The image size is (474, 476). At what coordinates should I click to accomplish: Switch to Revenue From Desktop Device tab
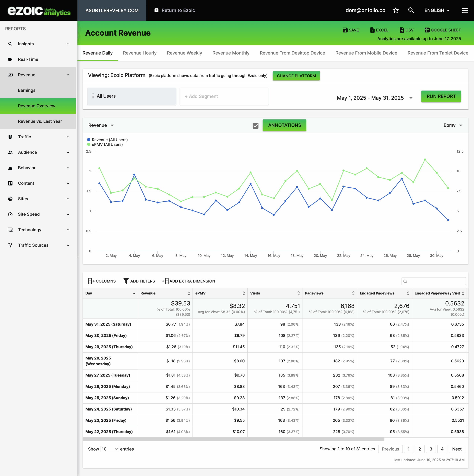tap(292, 53)
